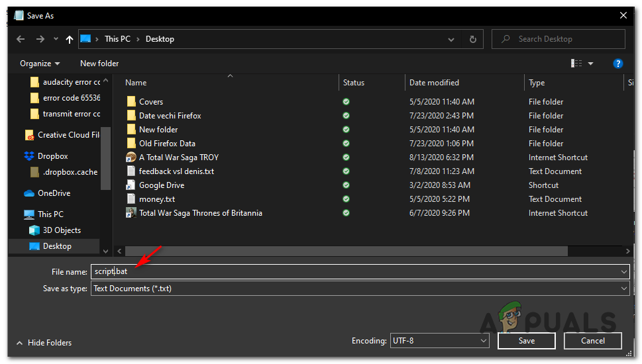Open audacity error folder in sidebar
642x364 pixels.
pos(65,82)
